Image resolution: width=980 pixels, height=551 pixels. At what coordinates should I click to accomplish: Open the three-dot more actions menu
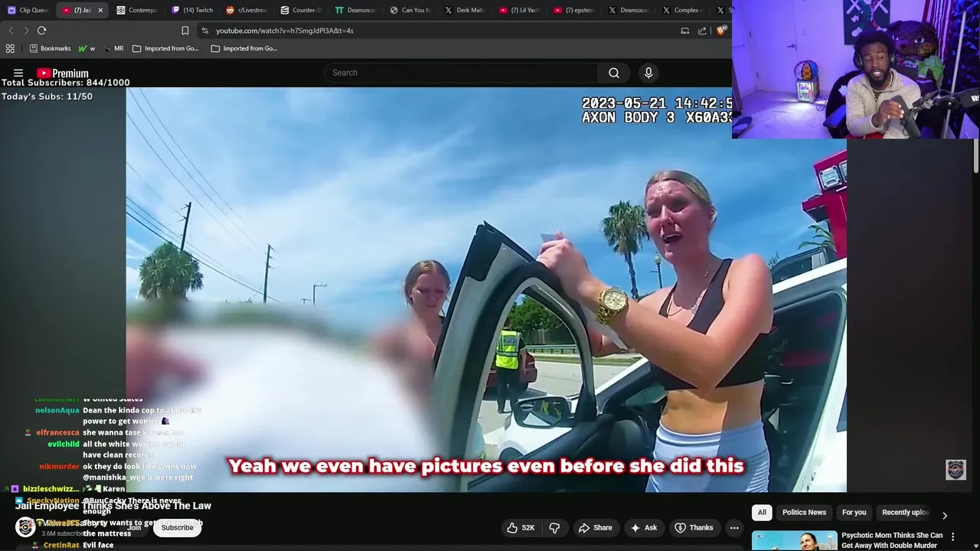tap(734, 527)
